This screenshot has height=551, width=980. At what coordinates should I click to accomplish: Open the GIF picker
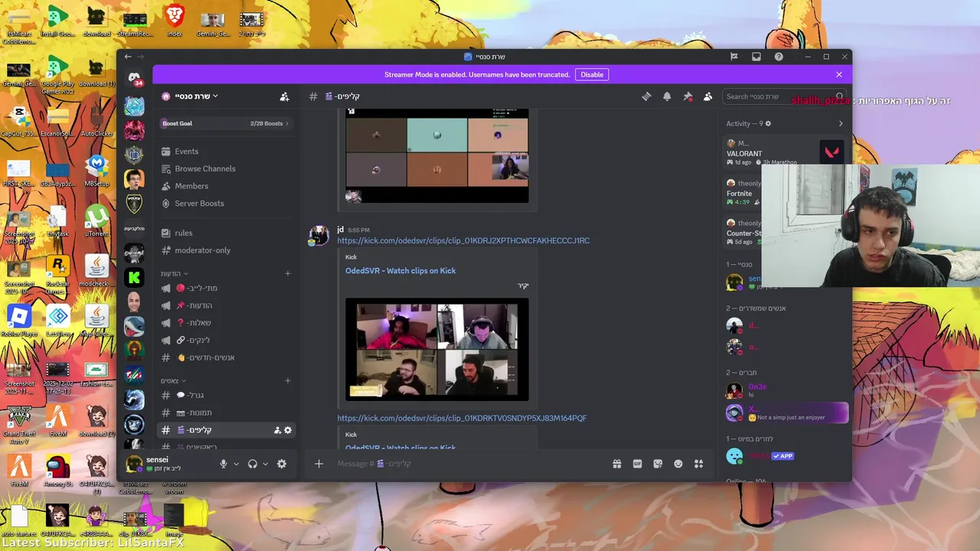coord(637,464)
